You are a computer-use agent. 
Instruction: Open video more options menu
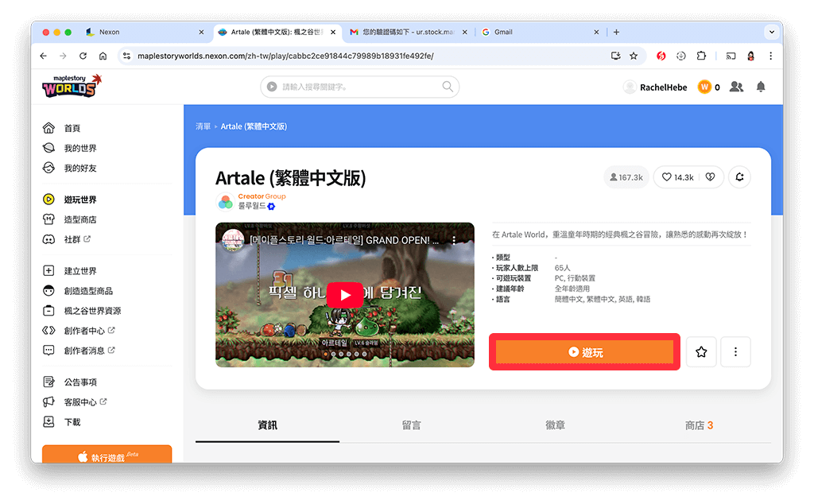pyautogui.click(x=454, y=240)
